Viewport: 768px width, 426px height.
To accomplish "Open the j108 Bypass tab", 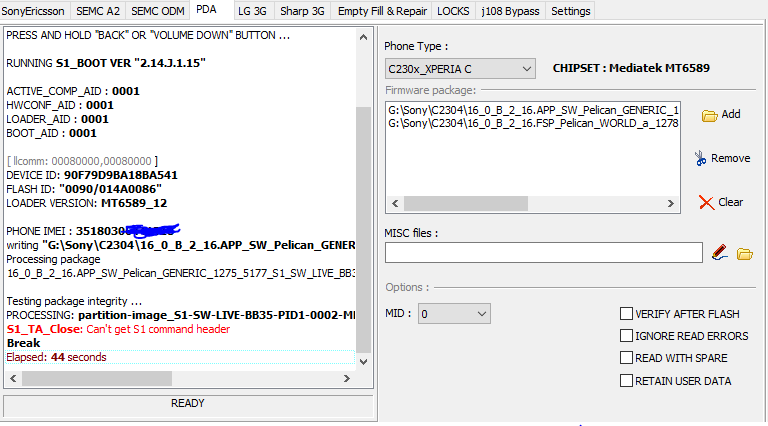I will coord(510,11).
